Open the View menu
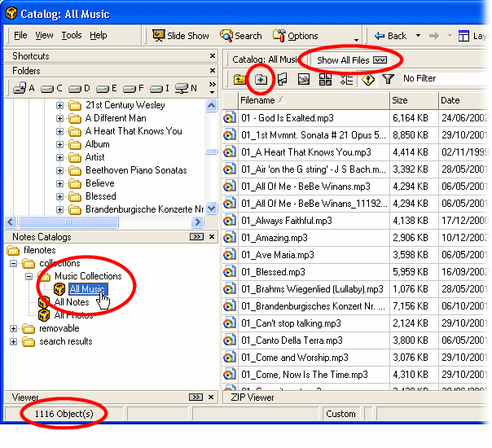The image size is (492, 448). pos(44,36)
